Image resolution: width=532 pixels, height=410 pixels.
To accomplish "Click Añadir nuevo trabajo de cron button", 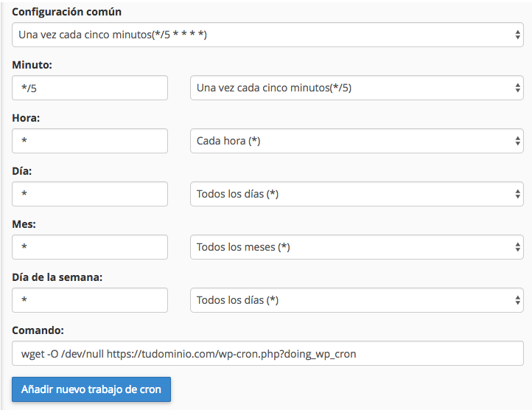I will [x=91, y=389].
